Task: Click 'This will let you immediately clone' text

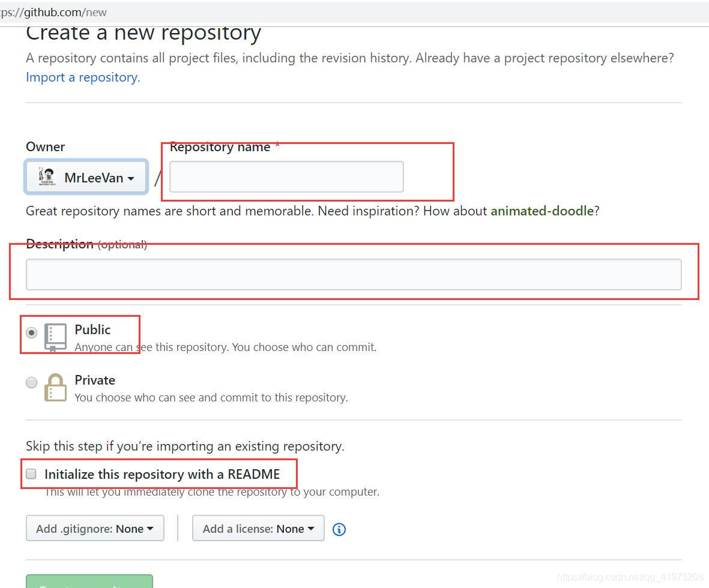Action: point(212,492)
